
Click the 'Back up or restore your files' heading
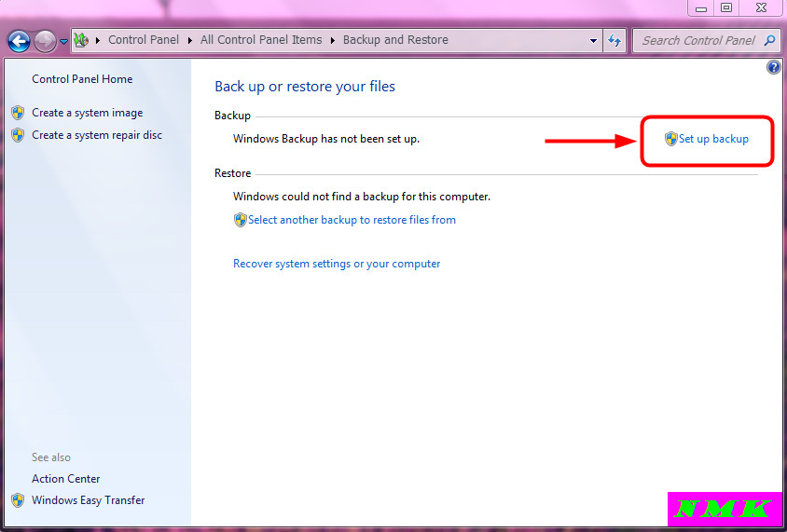click(x=305, y=87)
